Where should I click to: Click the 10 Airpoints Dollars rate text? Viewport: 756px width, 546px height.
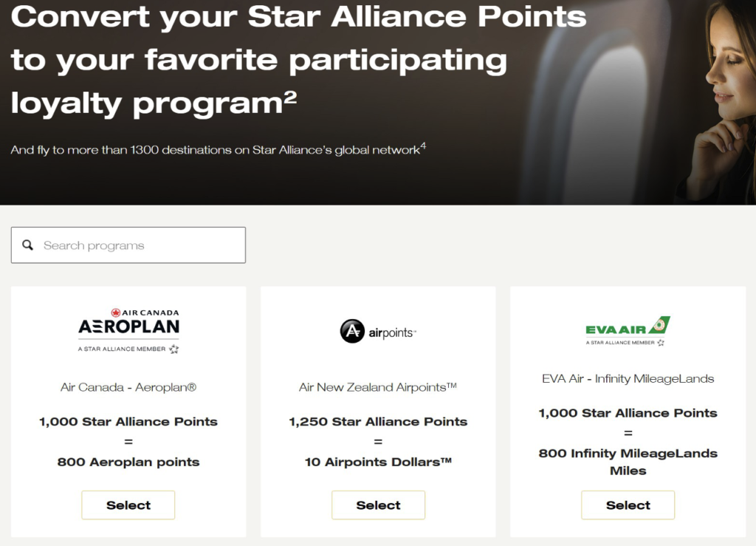click(378, 463)
